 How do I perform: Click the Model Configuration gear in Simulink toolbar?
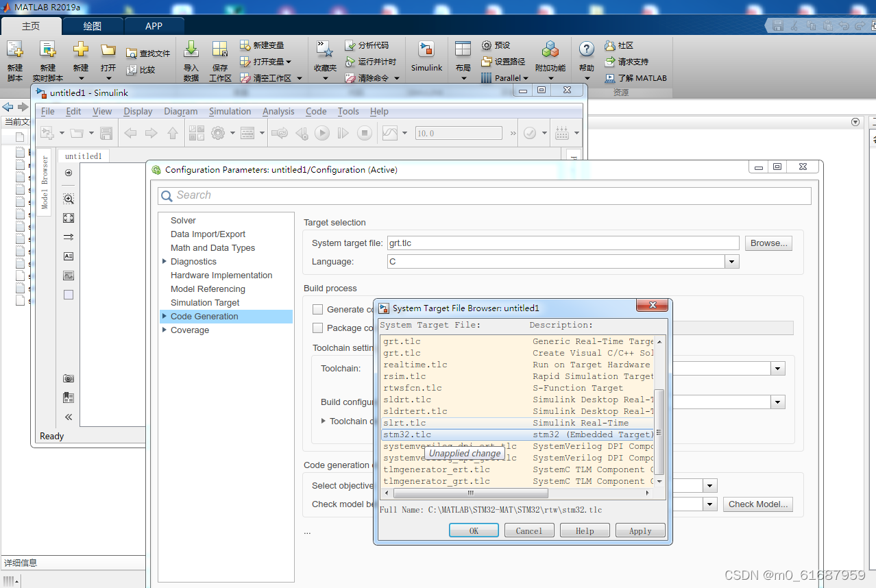click(x=218, y=134)
